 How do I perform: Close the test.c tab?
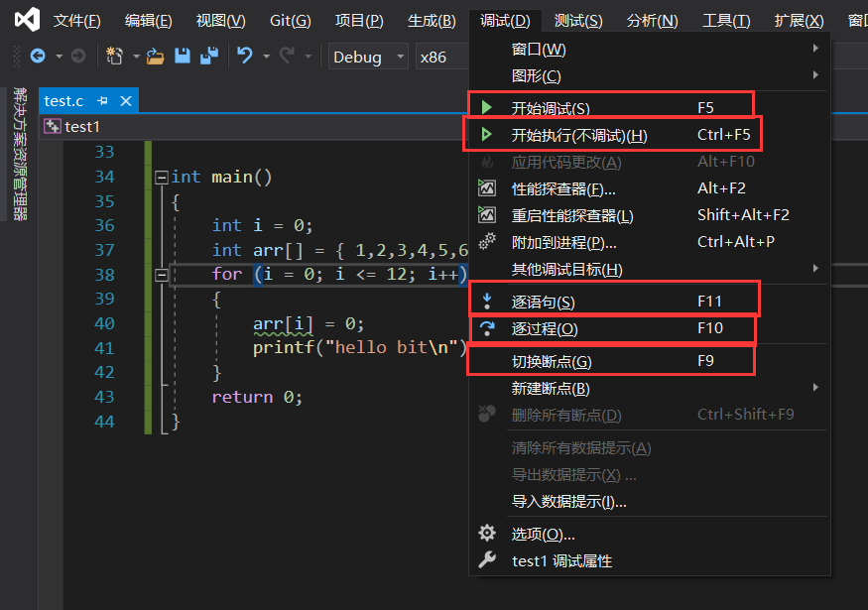click(x=126, y=101)
